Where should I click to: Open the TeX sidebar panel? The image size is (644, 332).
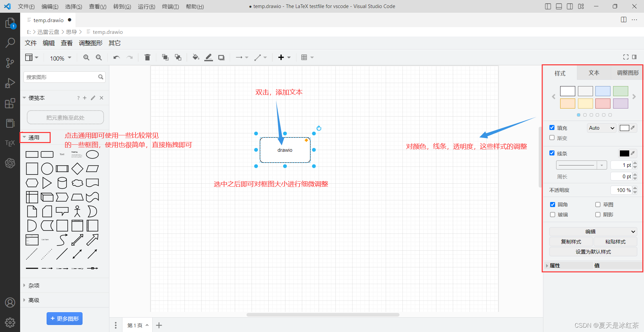10,143
